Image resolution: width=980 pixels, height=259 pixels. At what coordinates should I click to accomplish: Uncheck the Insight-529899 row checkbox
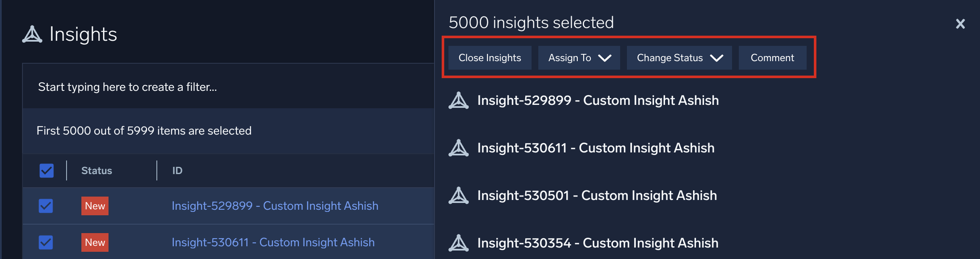pyautogui.click(x=46, y=206)
